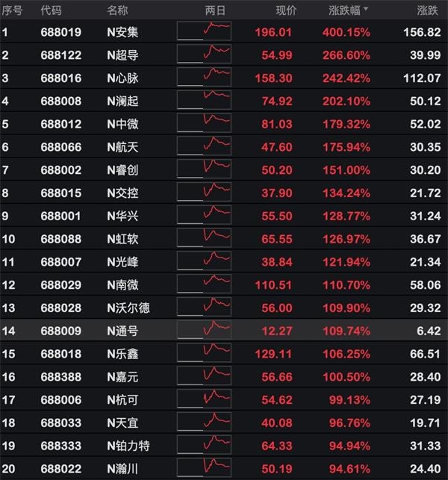This screenshot has height=480, width=448.
Task: Open the sort dropdown arrow on 涨跌幅 column
Action: pos(366,9)
